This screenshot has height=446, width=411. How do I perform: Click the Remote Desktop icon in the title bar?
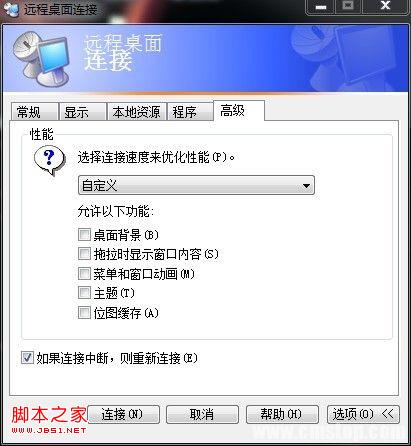coord(11,9)
